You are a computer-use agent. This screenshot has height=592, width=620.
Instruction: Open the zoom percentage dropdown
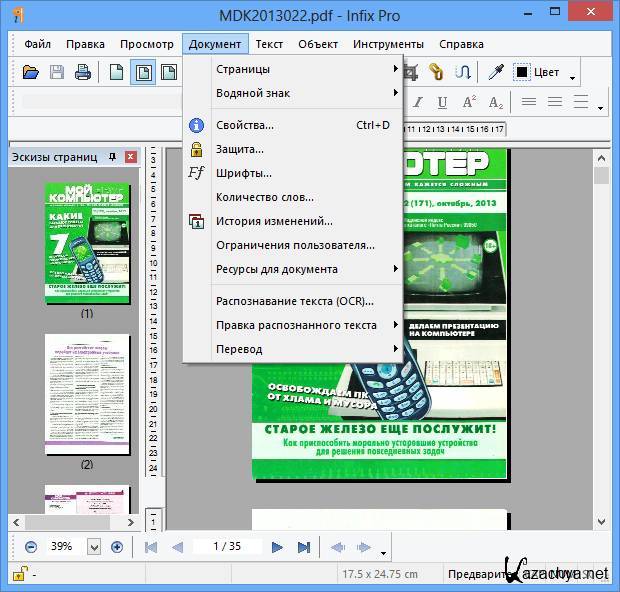click(94, 547)
